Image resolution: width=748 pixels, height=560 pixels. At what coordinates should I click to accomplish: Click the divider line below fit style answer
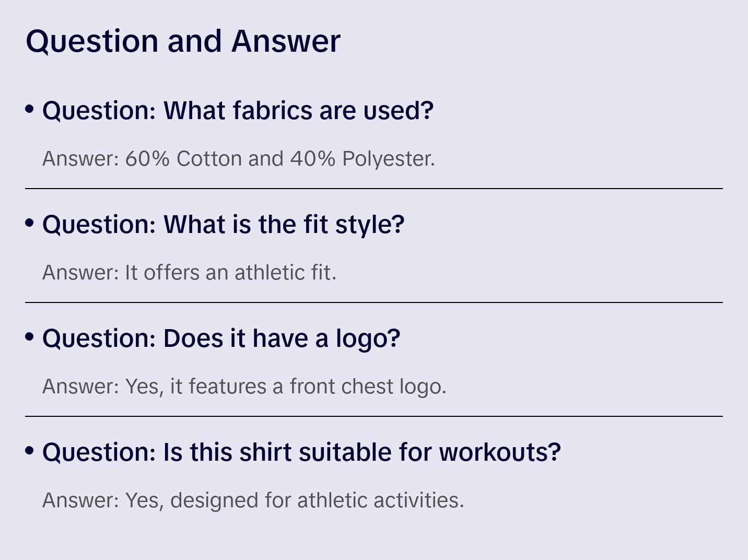click(374, 302)
